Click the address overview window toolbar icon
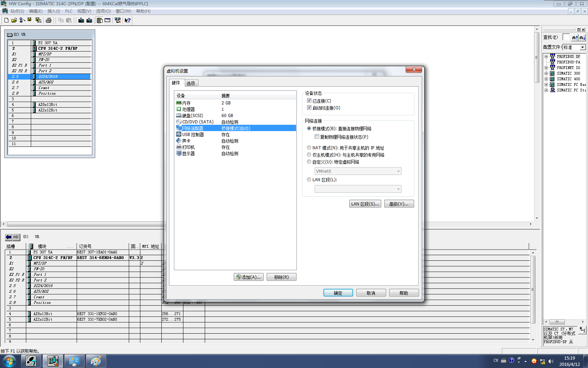The width and height of the screenshot is (588, 368). tap(107, 20)
